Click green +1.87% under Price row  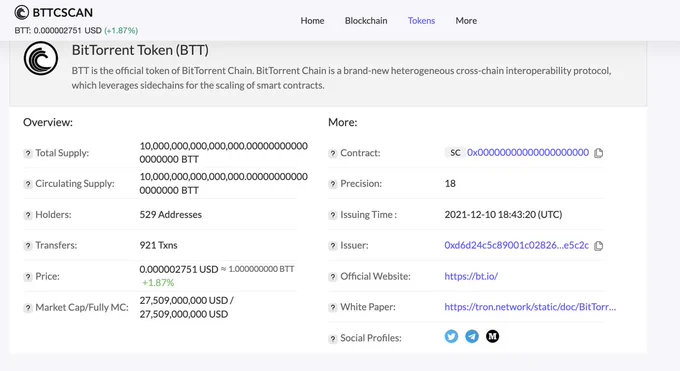[158, 282]
